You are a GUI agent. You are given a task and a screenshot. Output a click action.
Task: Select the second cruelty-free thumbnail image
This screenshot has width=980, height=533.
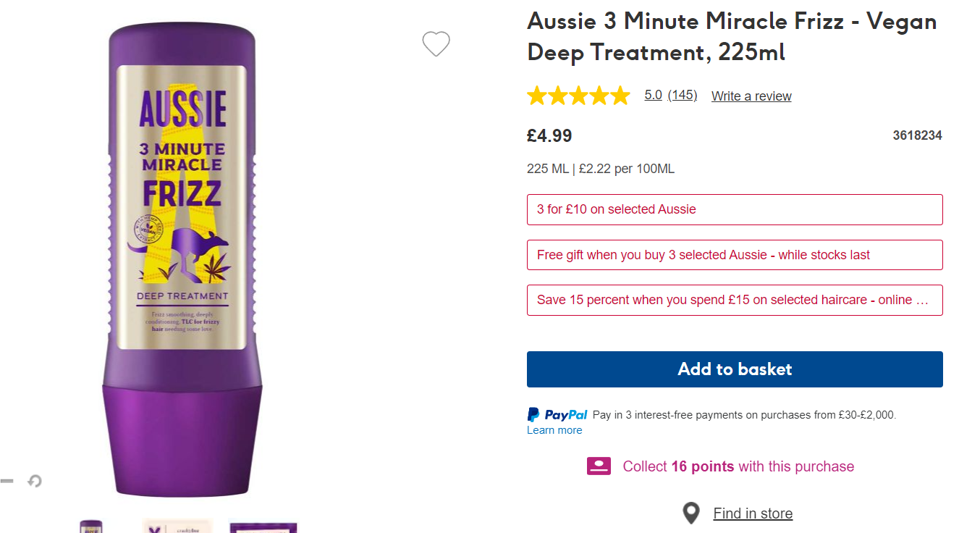point(177,526)
